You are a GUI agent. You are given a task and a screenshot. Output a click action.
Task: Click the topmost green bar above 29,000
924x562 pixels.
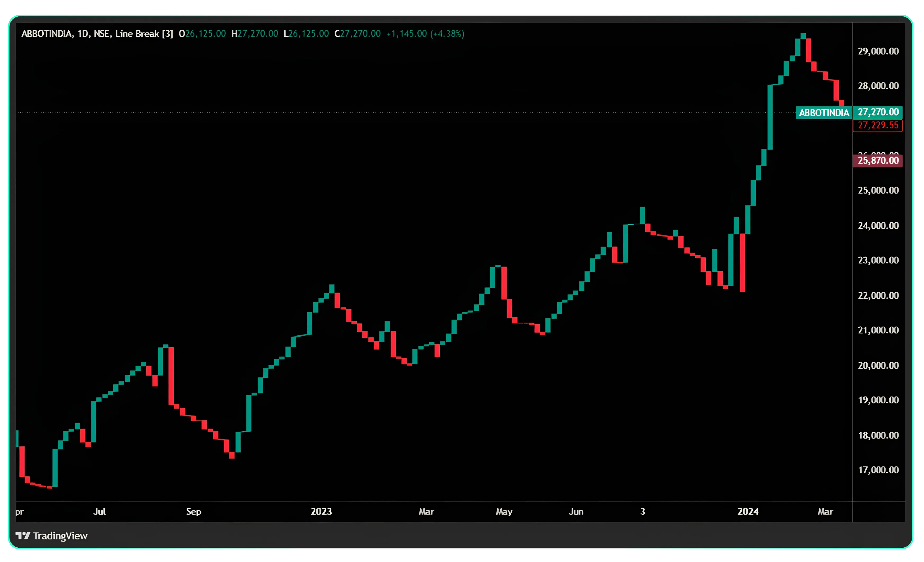803,36
